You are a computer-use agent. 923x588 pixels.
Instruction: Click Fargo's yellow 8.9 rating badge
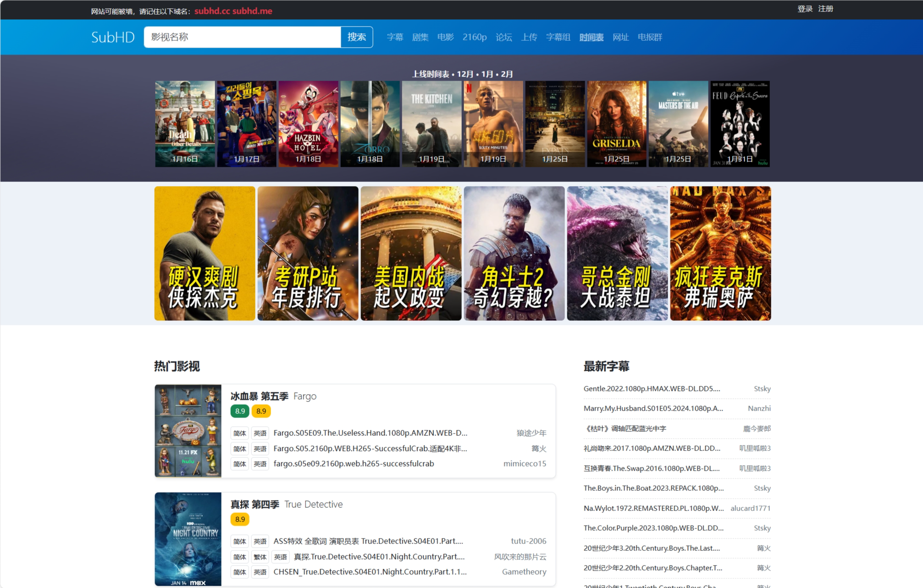tap(261, 411)
